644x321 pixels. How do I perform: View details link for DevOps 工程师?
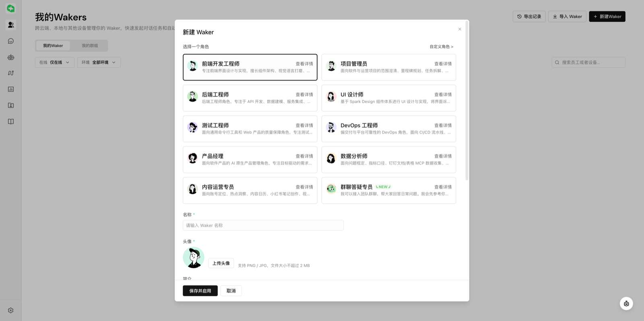pos(443,126)
